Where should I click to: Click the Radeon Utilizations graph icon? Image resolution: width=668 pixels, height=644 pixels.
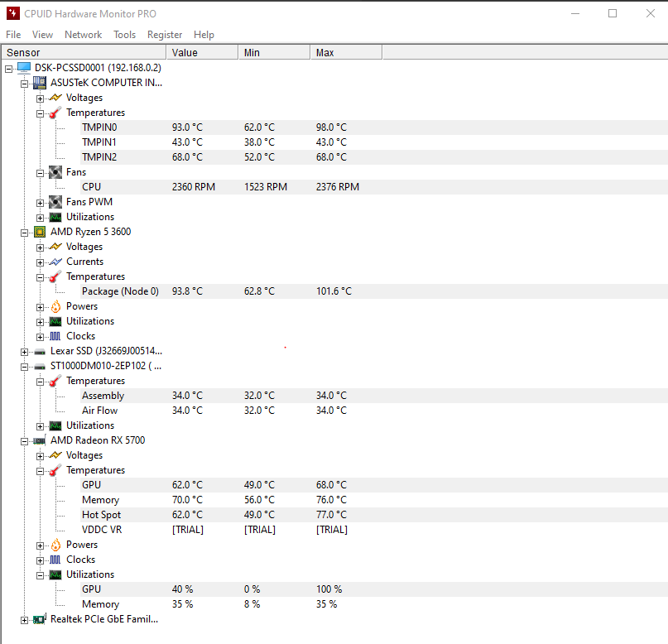click(55, 575)
